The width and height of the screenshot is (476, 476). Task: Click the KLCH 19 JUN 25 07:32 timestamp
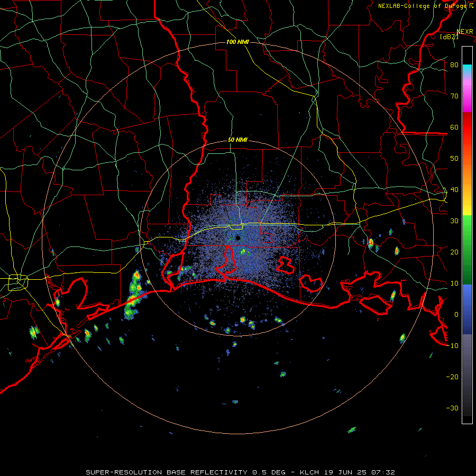347,472
